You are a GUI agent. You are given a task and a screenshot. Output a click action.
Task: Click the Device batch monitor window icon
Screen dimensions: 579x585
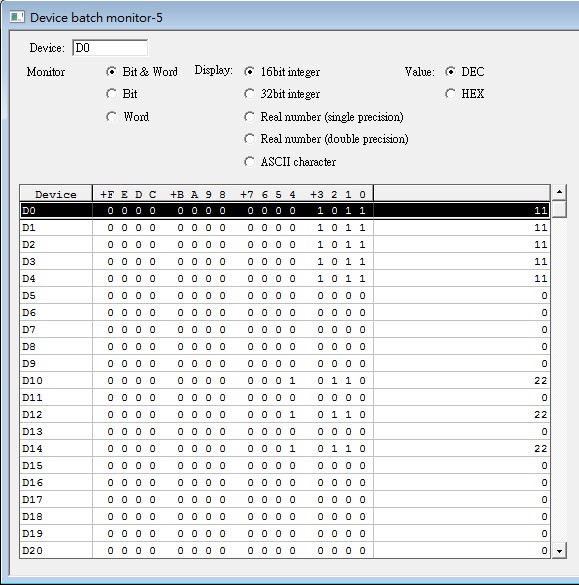click(x=17, y=17)
